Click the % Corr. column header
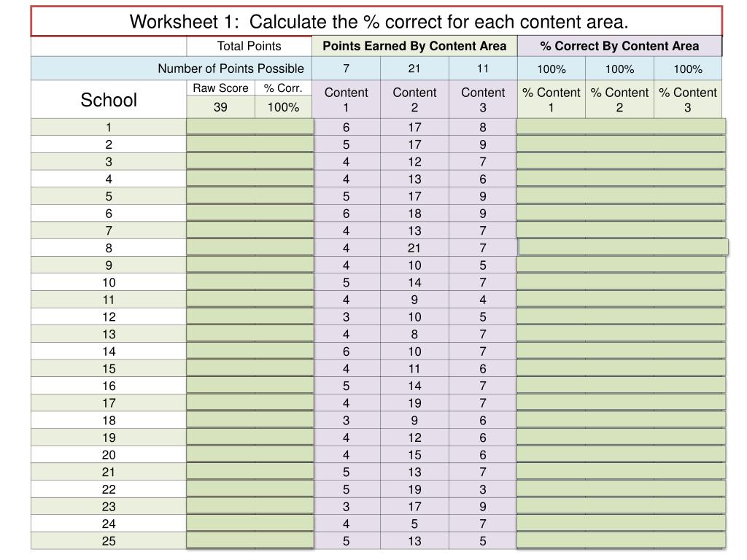The width and height of the screenshot is (747, 560). click(284, 88)
